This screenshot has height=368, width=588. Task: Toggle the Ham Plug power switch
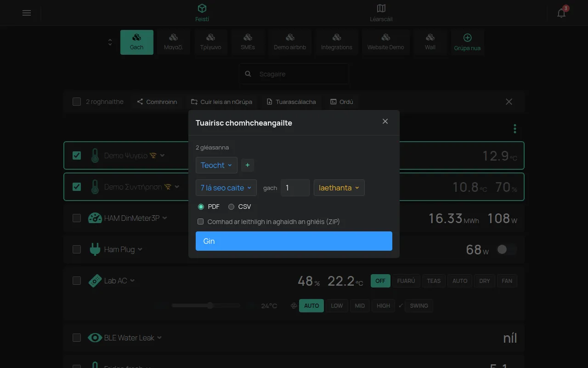[x=507, y=249]
